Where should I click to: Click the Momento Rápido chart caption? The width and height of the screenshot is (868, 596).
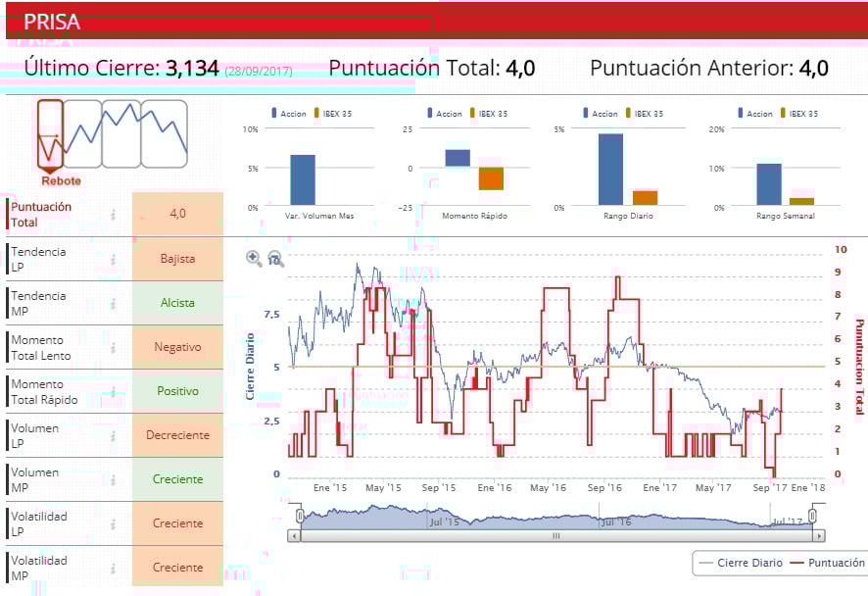pyautogui.click(x=474, y=216)
